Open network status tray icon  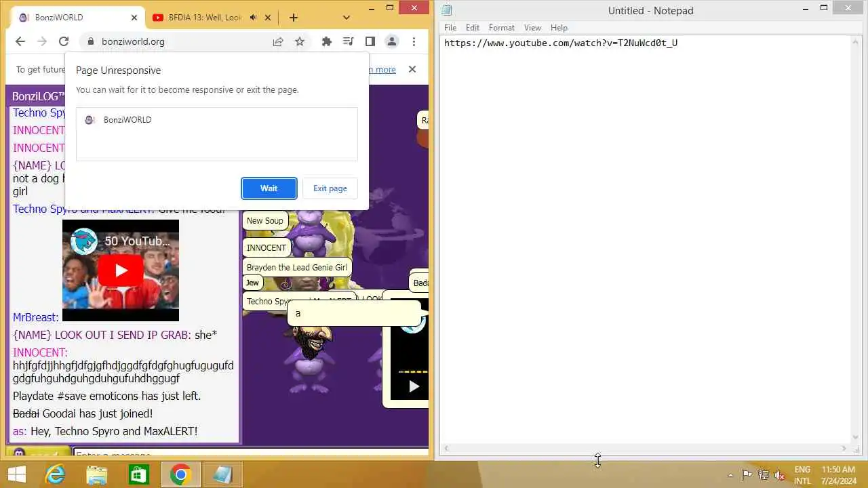[764, 475]
